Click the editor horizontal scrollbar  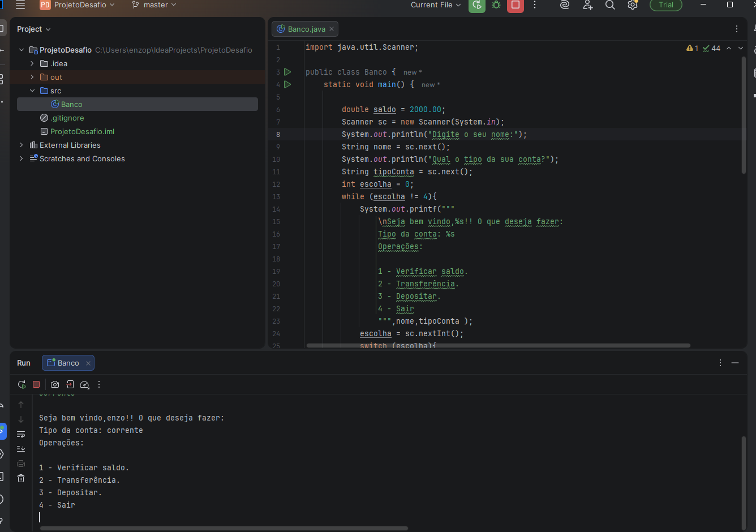[x=498, y=345]
